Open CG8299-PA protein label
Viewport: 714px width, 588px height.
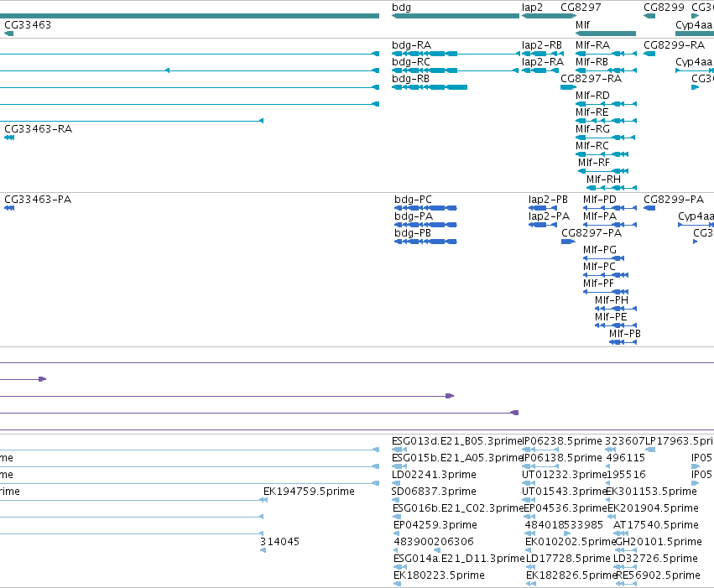click(674, 200)
